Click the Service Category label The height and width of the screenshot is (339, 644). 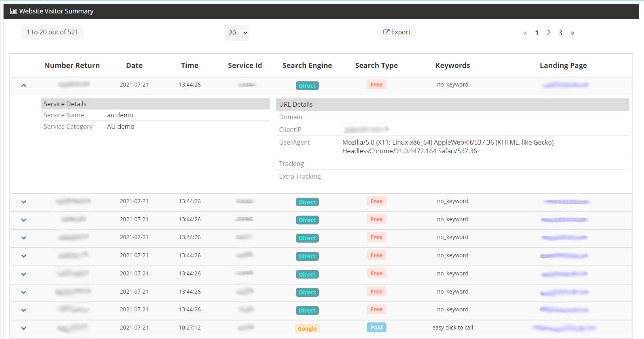pyautogui.click(x=68, y=126)
